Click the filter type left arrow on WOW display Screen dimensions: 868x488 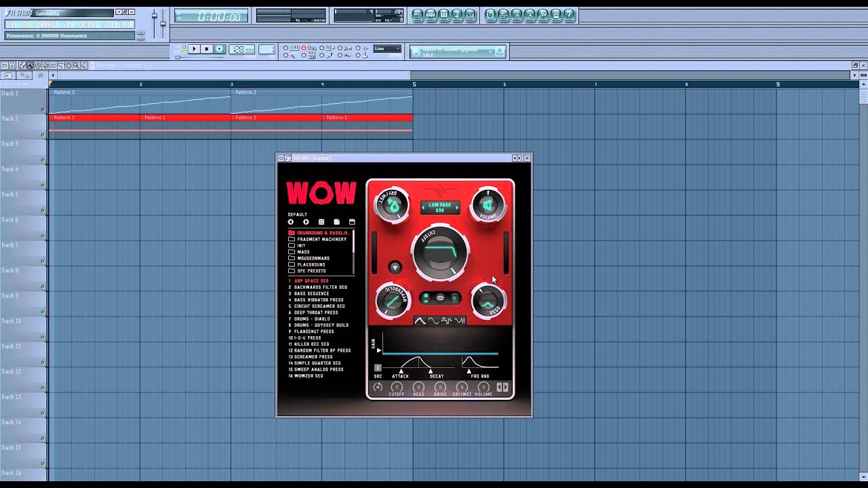point(423,207)
